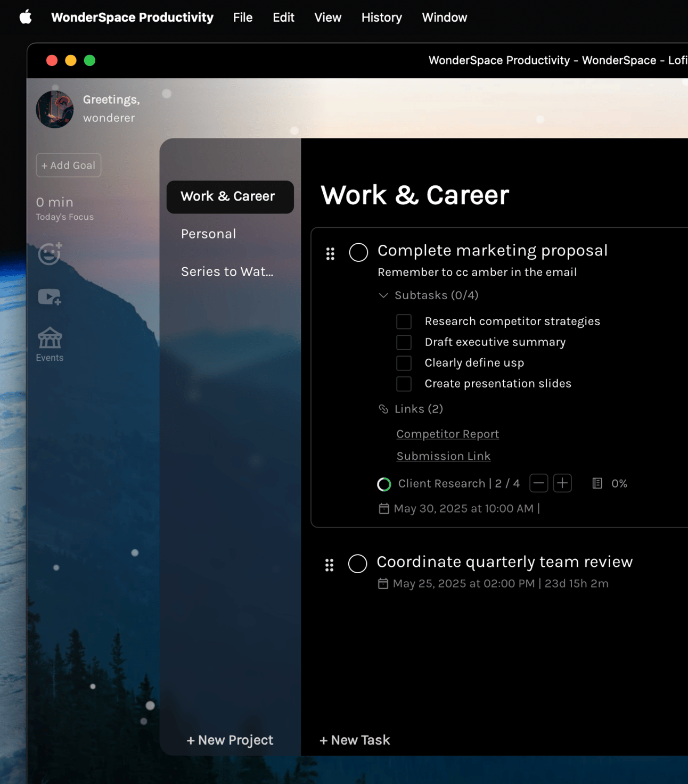Click the wonderer profile avatar

(55, 109)
